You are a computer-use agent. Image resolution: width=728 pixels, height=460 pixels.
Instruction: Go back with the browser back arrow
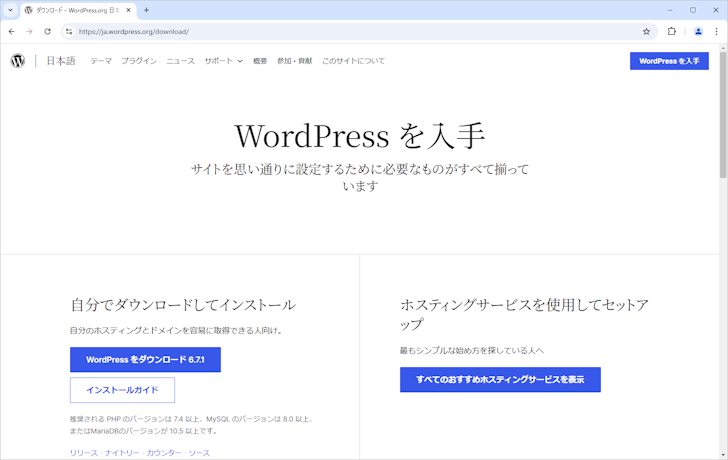pyautogui.click(x=12, y=32)
